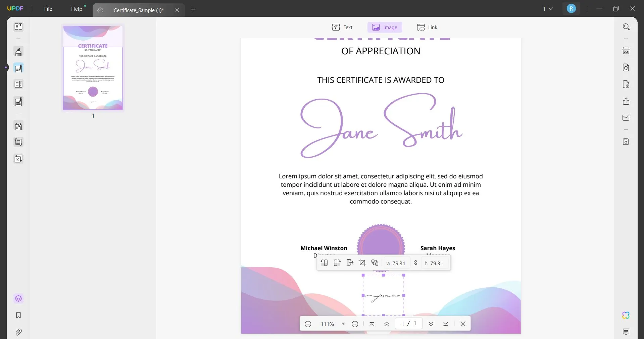Toggle aspect ratio lock link

(416, 263)
